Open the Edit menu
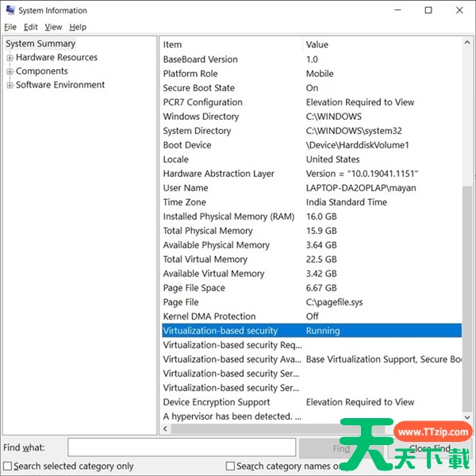Viewport: 476px width, 476px height. [31, 27]
